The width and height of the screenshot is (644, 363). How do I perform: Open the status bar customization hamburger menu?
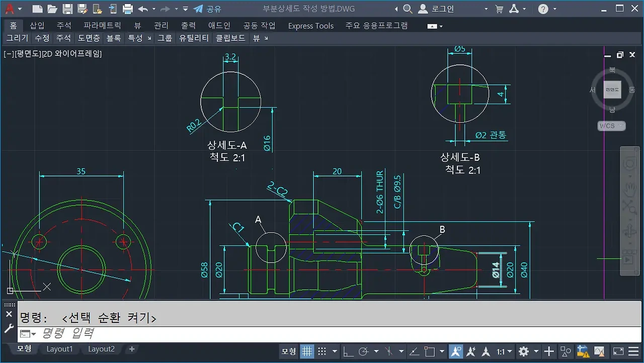point(634,351)
